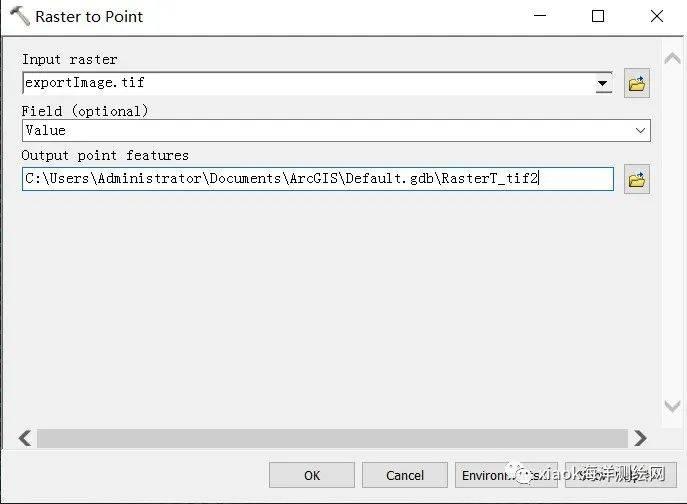
Task: Browse for an input raster file
Action: pos(637,84)
